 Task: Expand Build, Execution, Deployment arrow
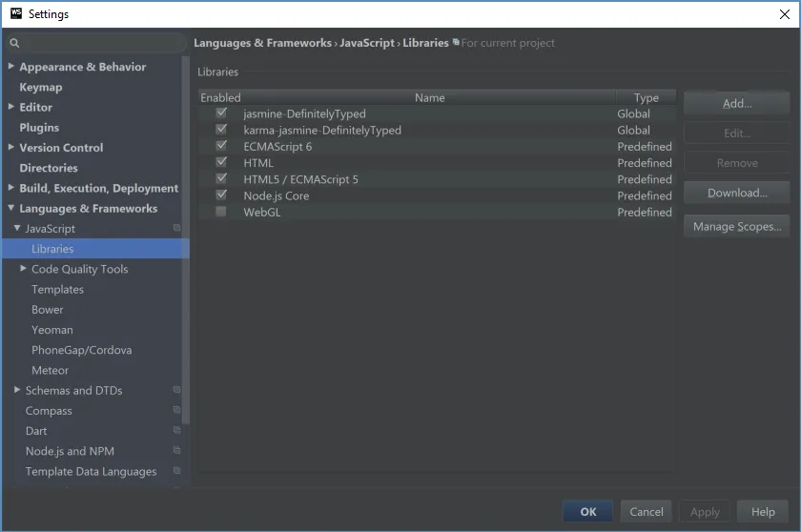coord(11,188)
